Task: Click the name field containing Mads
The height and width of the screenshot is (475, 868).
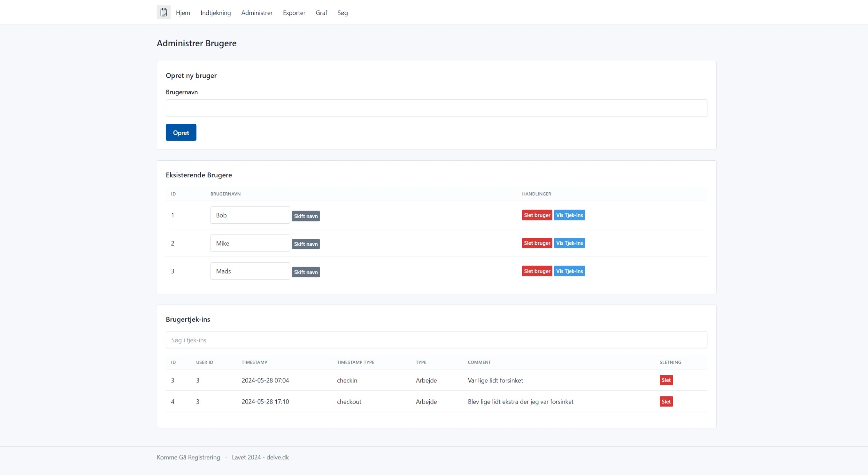Action: pyautogui.click(x=250, y=271)
